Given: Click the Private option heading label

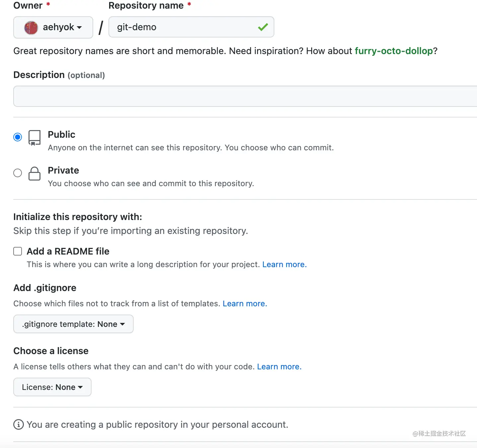Looking at the screenshot, I should pos(63,170).
